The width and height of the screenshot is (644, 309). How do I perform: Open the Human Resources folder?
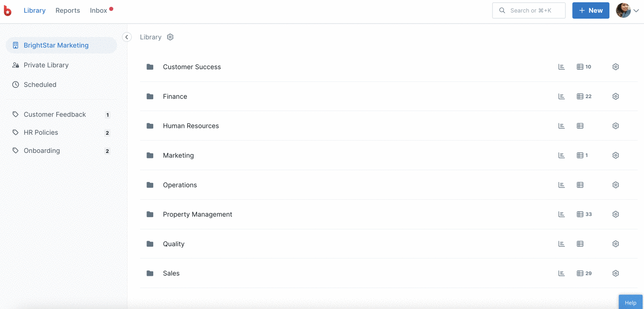(191, 126)
